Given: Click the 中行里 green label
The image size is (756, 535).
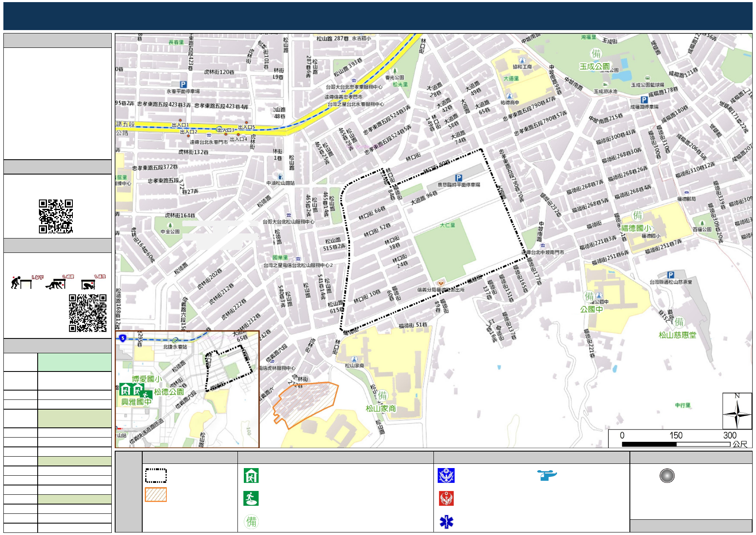Looking at the screenshot, I should pyautogui.click(x=683, y=405).
